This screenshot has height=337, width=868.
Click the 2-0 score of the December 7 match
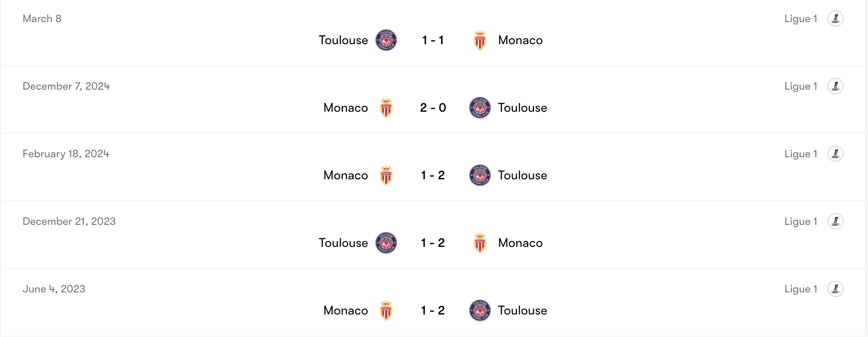pyautogui.click(x=432, y=108)
